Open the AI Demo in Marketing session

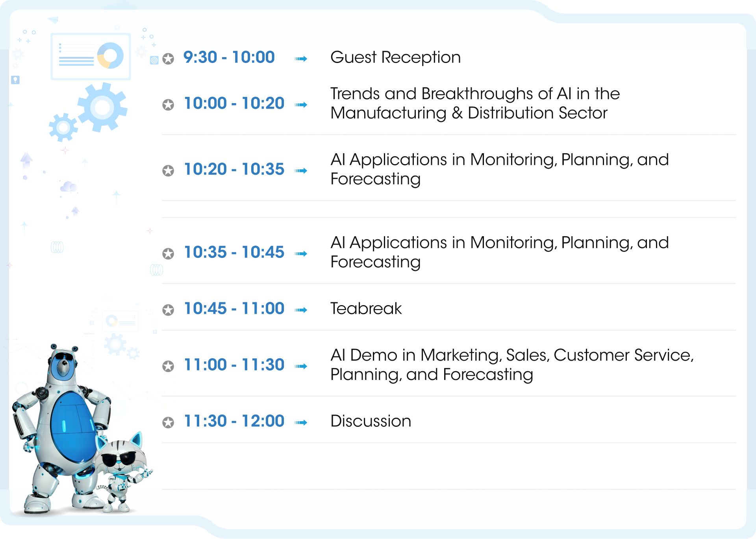pos(511,365)
